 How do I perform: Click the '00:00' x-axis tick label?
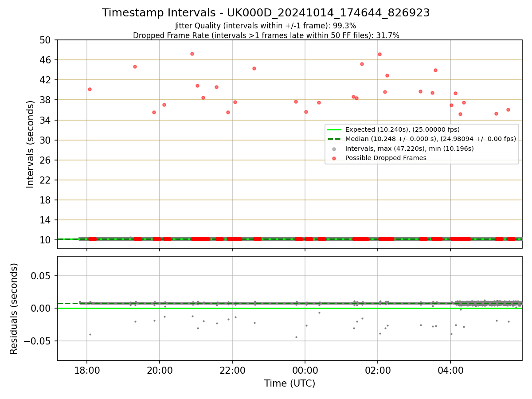305,370
